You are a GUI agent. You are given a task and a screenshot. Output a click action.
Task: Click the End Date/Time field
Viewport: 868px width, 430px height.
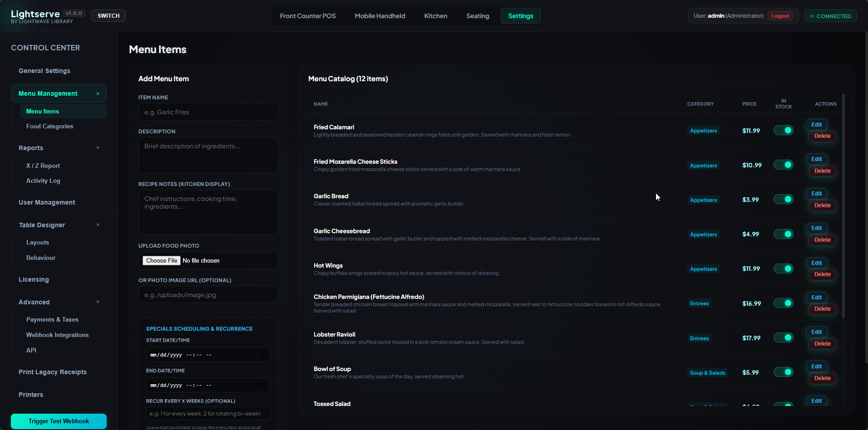[208, 385]
